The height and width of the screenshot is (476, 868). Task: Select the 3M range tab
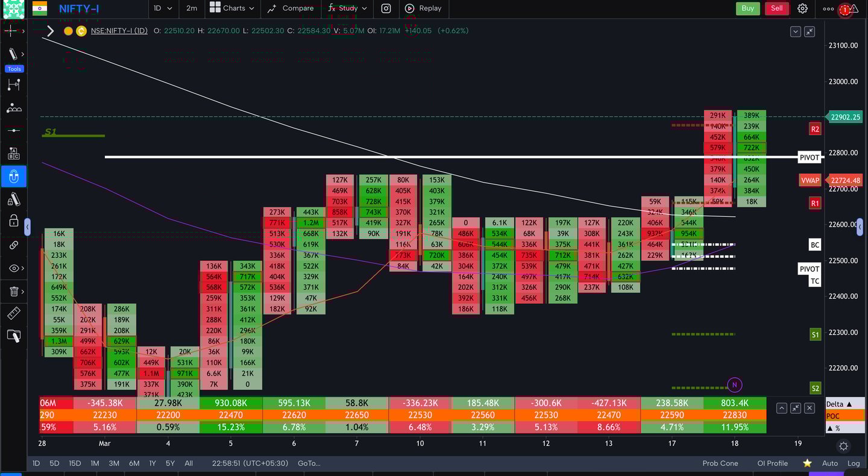click(114, 463)
